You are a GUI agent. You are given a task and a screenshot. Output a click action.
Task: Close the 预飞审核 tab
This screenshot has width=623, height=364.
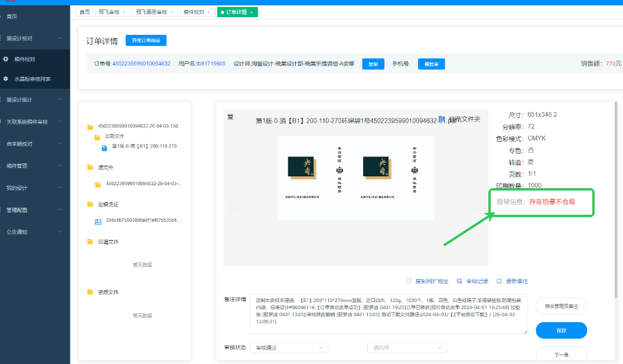pyautogui.click(x=124, y=12)
